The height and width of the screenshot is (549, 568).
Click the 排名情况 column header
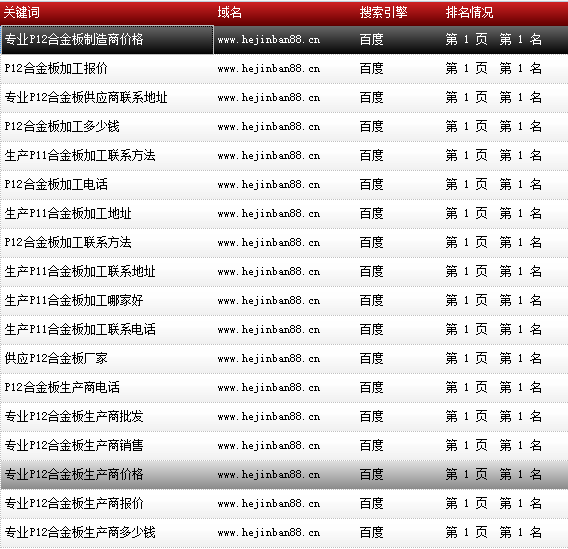pos(469,13)
